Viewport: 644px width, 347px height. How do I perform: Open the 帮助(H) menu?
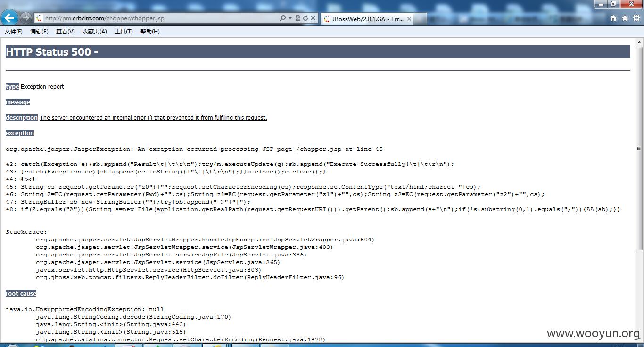150,32
